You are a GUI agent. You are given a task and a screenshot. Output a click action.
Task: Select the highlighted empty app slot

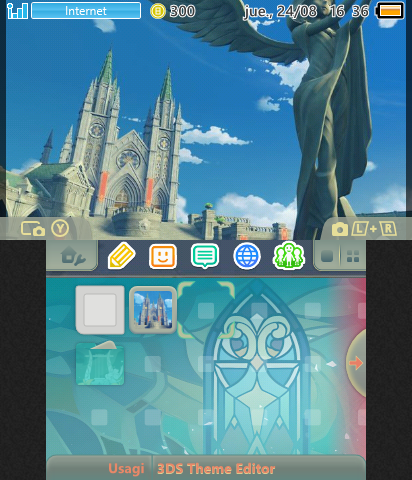coord(206,310)
